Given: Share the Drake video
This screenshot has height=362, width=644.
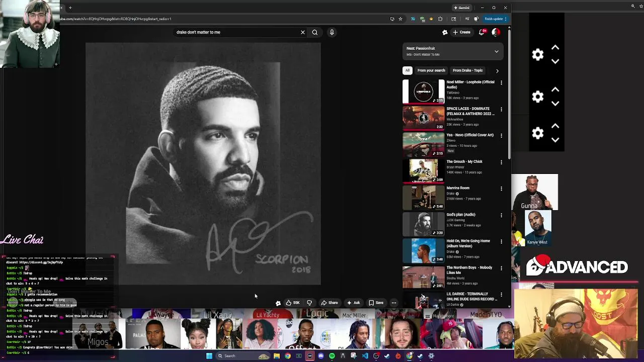Looking at the screenshot, I should click(x=330, y=303).
